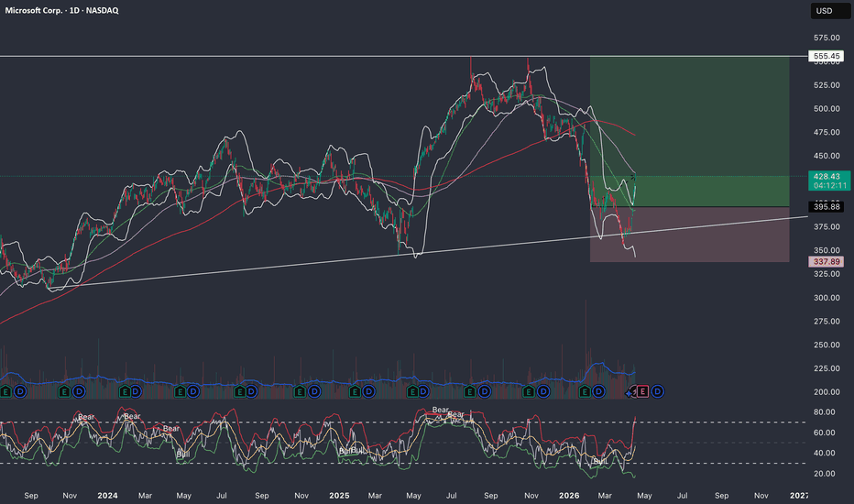This screenshot has height=504, width=854.
Task: Open the earnings E marker before November 2023
Action: pyautogui.click(x=64, y=391)
